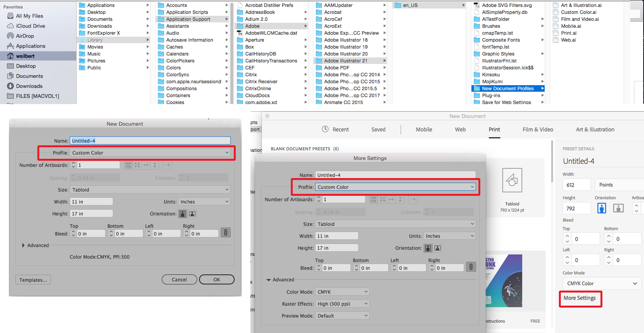644x333 pixels.
Task: Choose portrait orientation in More Settings dialog
Action: [428, 248]
